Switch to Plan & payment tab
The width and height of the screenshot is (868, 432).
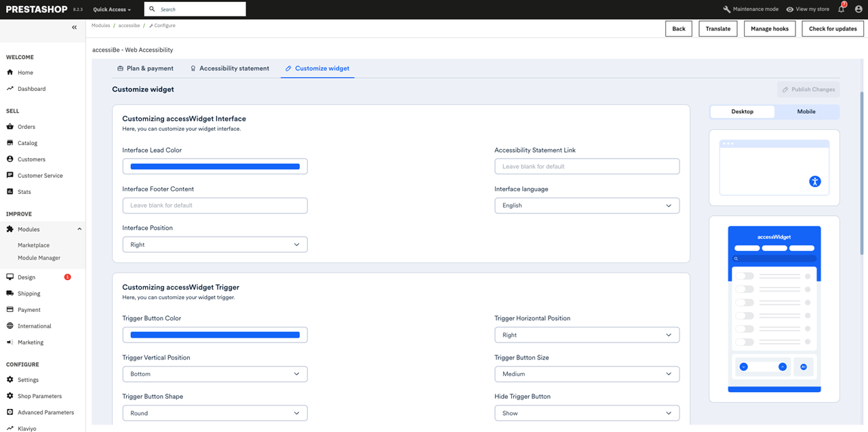click(145, 68)
